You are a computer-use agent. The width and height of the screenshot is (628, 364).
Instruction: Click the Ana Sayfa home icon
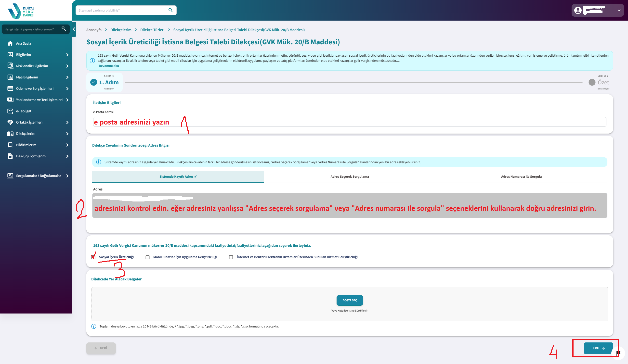click(x=10, y=43)
